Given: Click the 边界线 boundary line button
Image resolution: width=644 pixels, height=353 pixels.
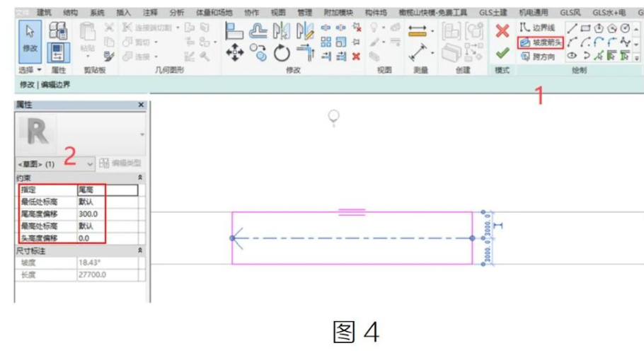Looking at the screenshot, I should [x=538, y=28].
